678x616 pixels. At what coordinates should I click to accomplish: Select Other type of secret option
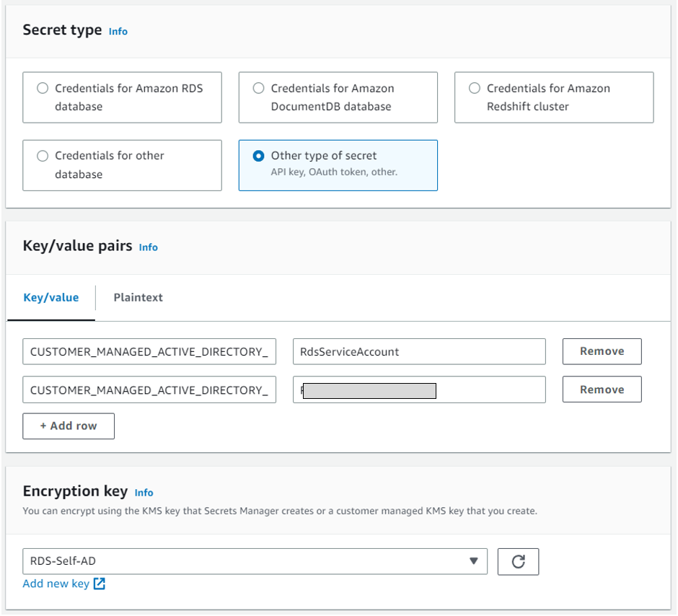click(258, 156)
